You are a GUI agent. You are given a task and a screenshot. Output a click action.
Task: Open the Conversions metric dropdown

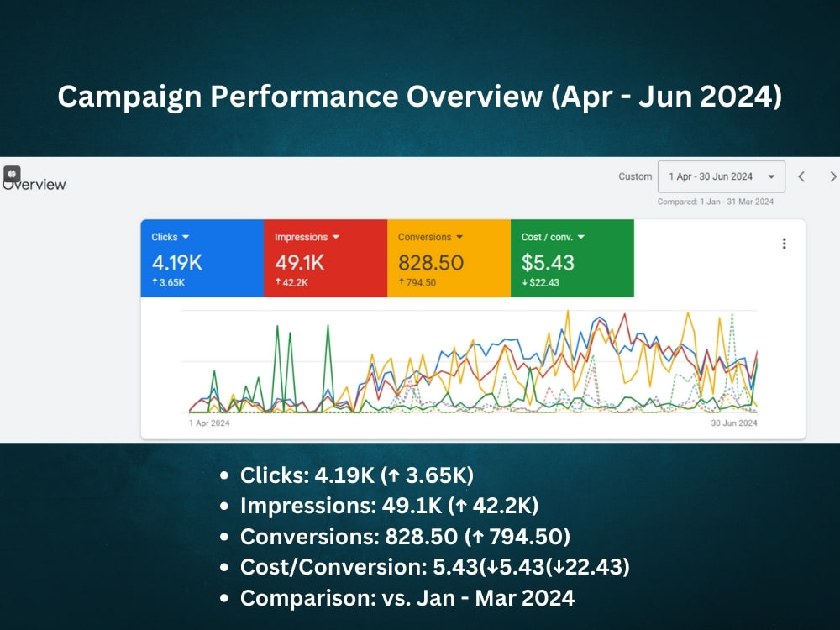[x=430, y=237]
